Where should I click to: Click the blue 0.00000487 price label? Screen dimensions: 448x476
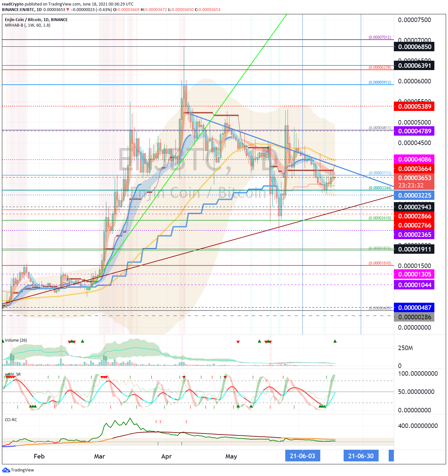pos(414,308)
